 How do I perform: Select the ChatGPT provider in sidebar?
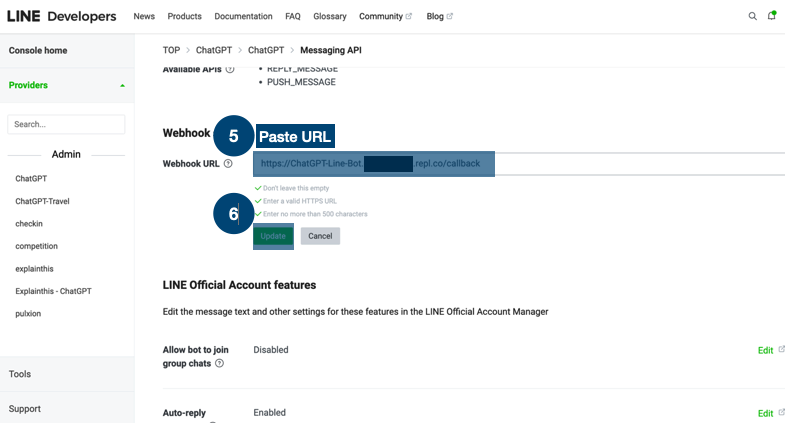[x=31, y=178]
